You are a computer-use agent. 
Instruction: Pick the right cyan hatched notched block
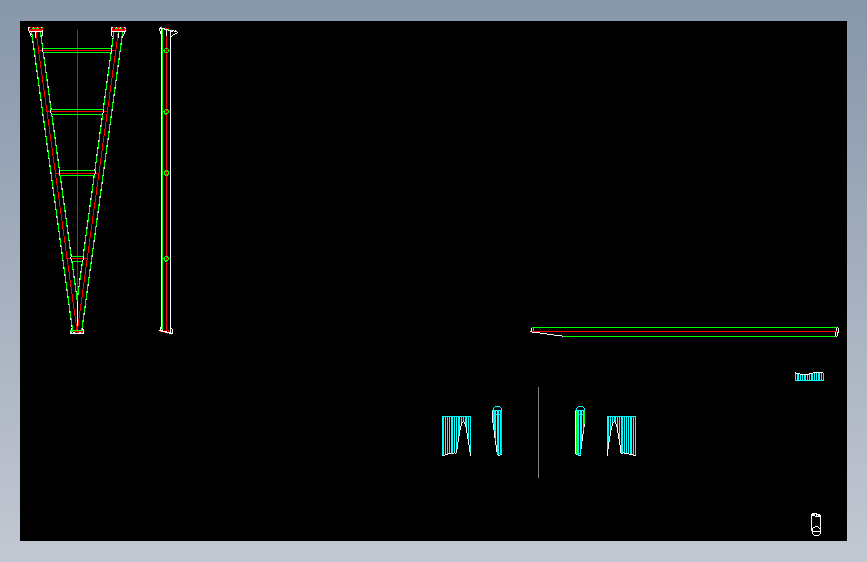(x=621, y=436)
